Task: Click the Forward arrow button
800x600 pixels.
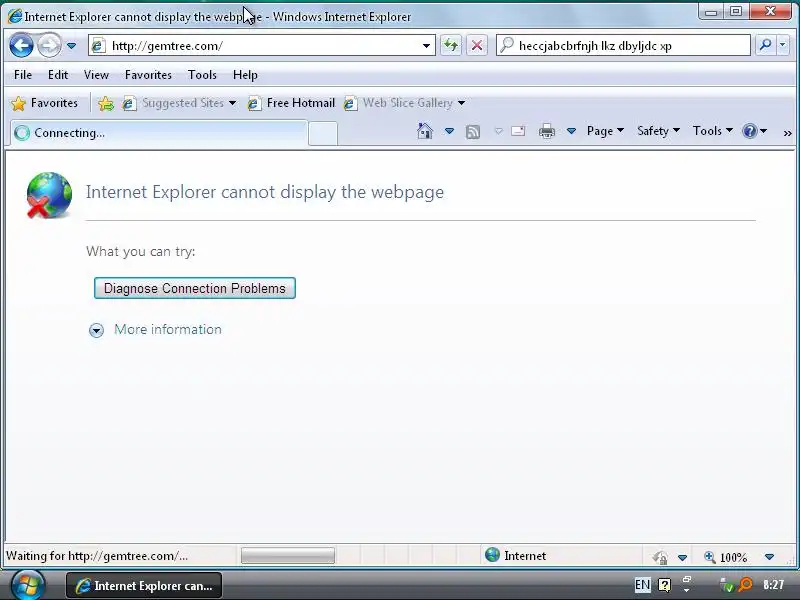Action: click(x=49, y=46)
